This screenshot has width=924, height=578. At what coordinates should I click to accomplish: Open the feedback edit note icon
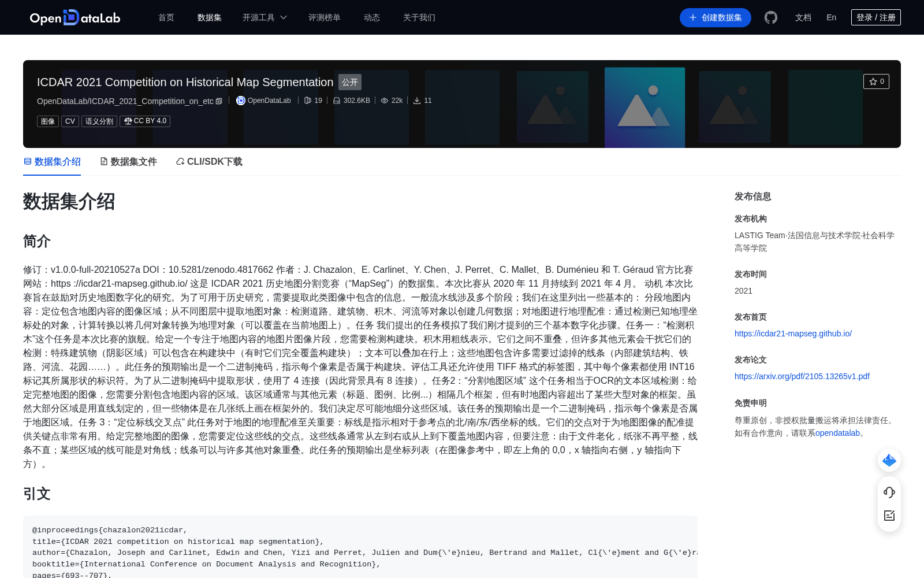click(x=889, y=516)
